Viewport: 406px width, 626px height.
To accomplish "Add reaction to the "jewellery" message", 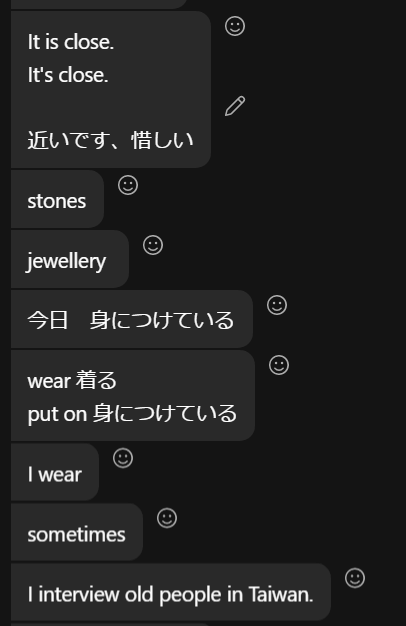I will pyautogui.click(x=153, y=245).
